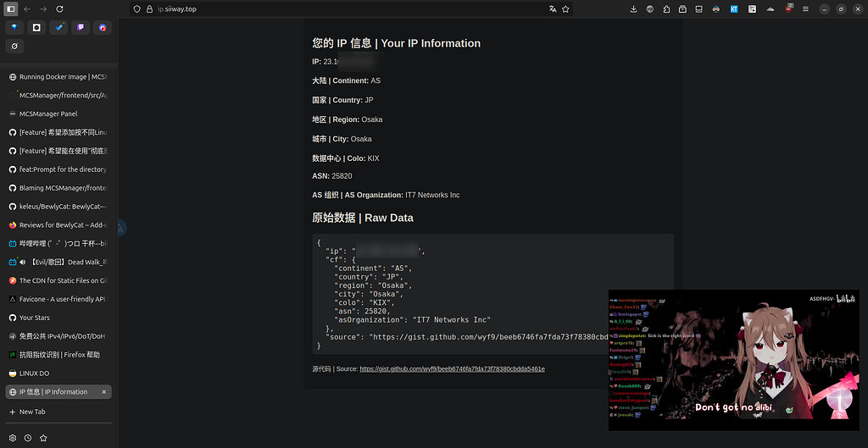
Task: Reload the current page
Action: 60,8
